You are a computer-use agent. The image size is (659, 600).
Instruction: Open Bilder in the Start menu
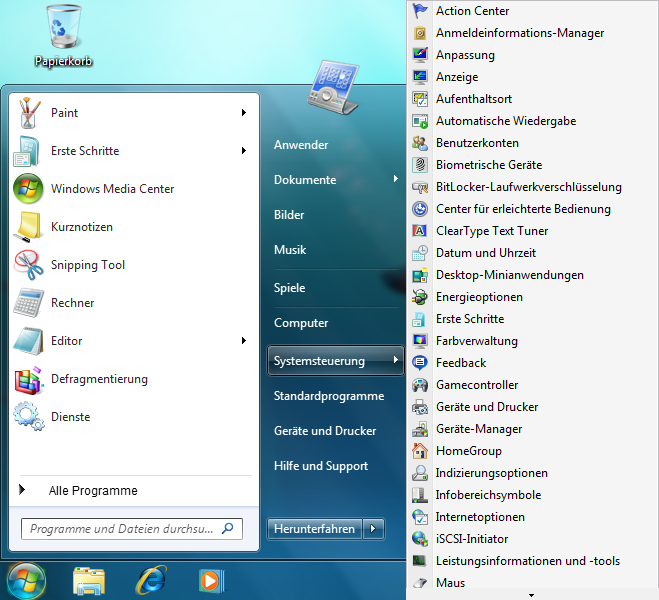tap(289, 215)
